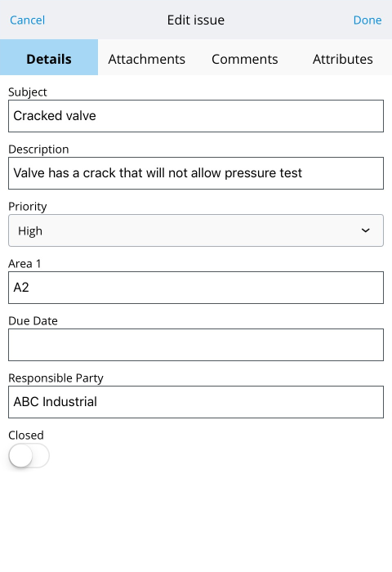This screenshot has height=572, width=392.
Task: Click the Responsible Party label
Action: coord(56,378)
